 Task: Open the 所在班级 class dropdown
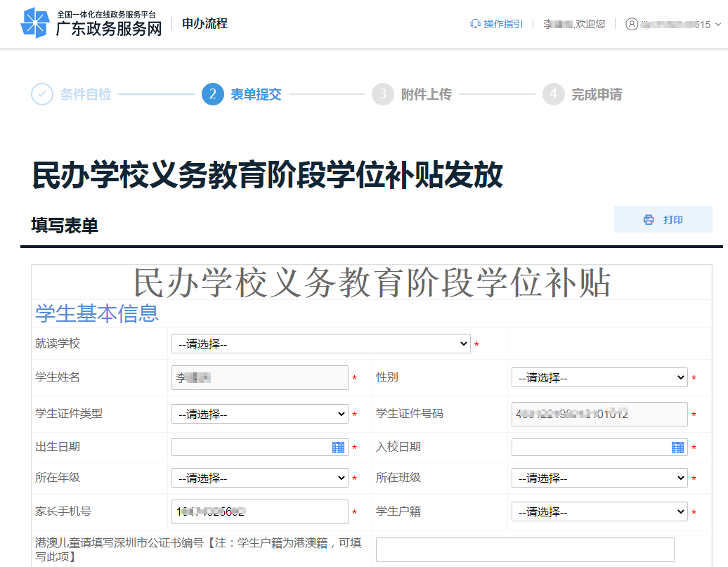pos(599,478)
